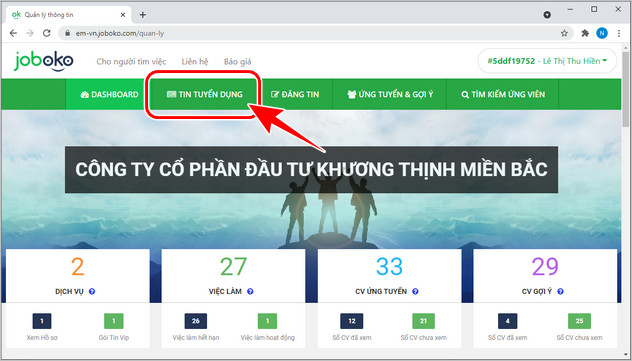Click the VIỆC LÀM number 27
The width and height of the screenshot is (632, 361).
coord(233,267)
